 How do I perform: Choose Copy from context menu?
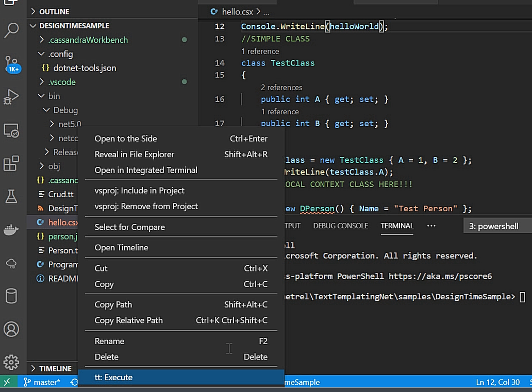pyautogui.click(x=181, y=284)
